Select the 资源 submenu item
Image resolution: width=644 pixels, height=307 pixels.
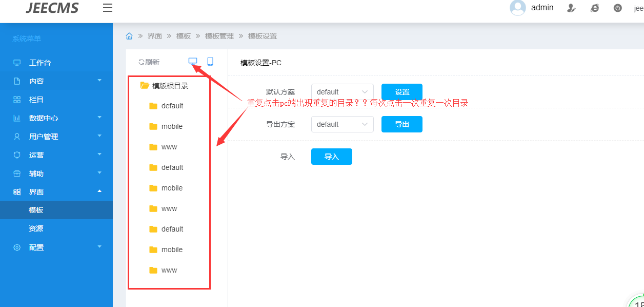[x=56, y=228]
